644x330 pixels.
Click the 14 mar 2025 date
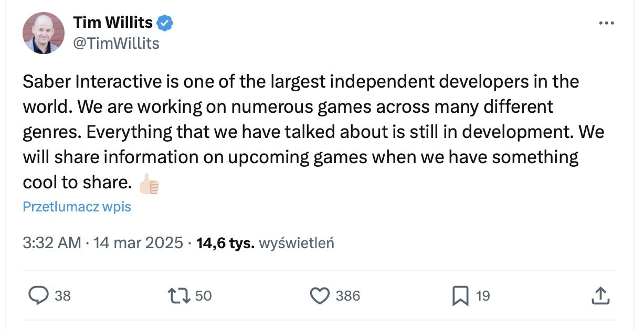coord(138,243)
